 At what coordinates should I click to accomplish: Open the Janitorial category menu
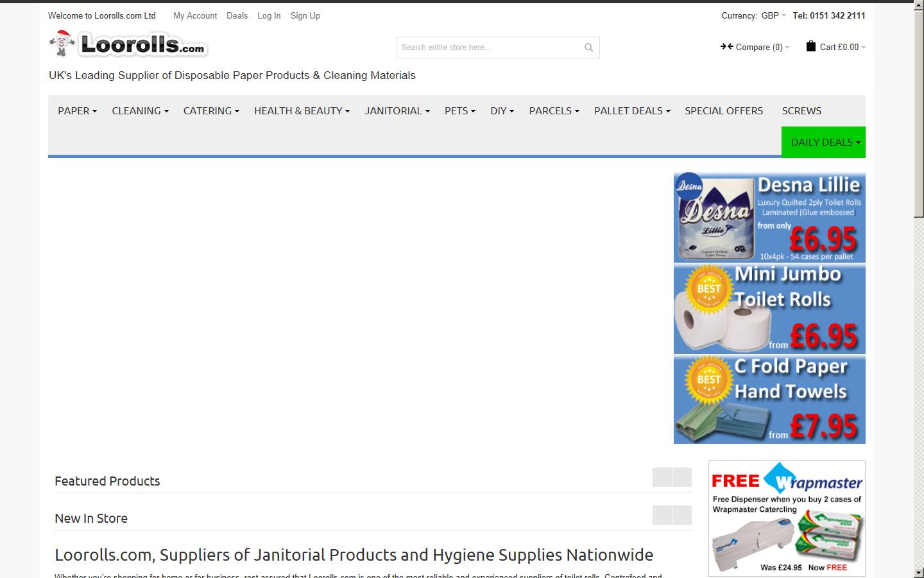(x=397, y=110)
